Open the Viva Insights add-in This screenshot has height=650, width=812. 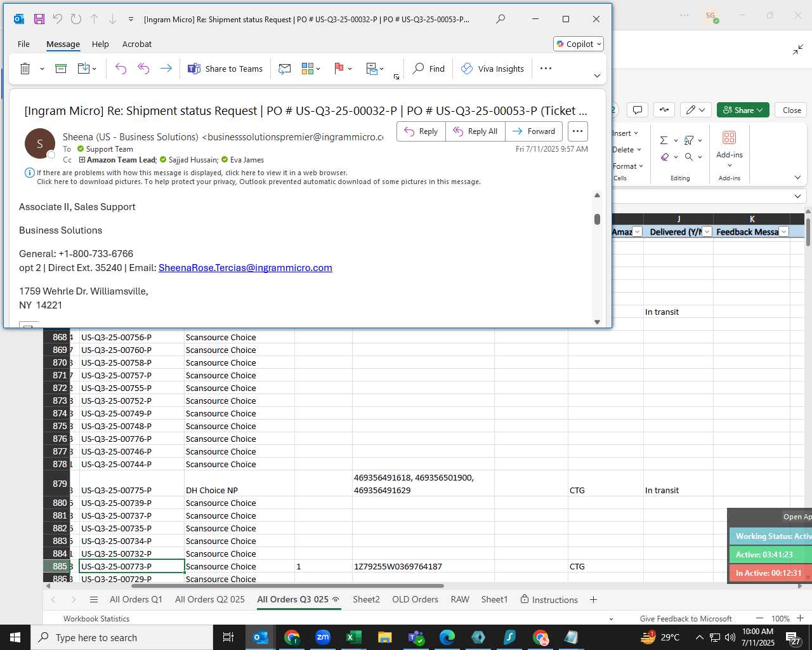coord(492,69)
